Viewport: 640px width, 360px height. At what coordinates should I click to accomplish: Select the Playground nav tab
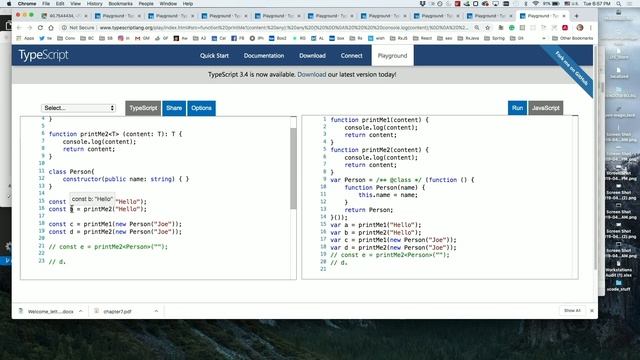click(392, 56)
